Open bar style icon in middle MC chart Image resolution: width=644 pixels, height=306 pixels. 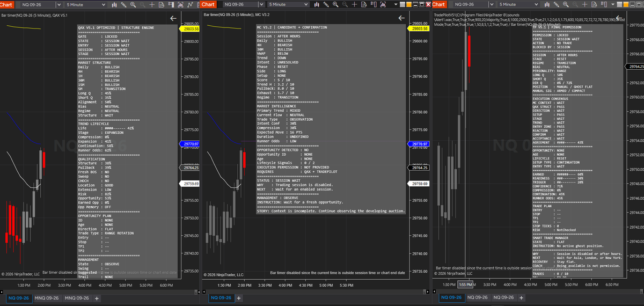[x=317, y=5]
